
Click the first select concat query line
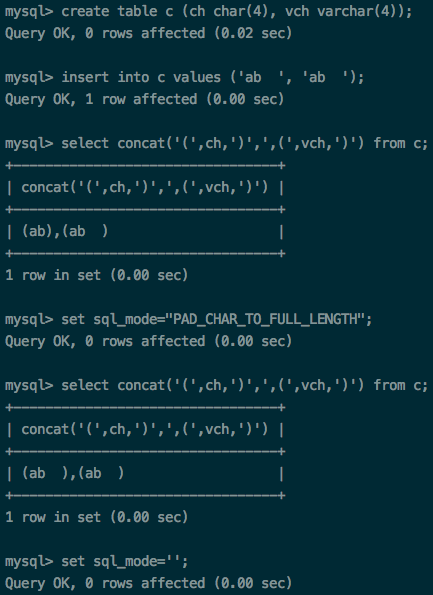tap(216, 143)
